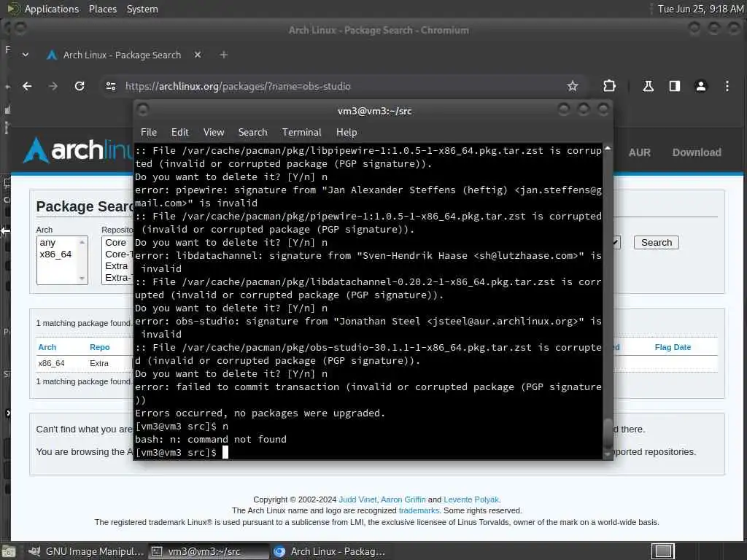This screenshot has width=747, height=560.
Task: Click the terminal window menu button
Action: tap(143, 110)
